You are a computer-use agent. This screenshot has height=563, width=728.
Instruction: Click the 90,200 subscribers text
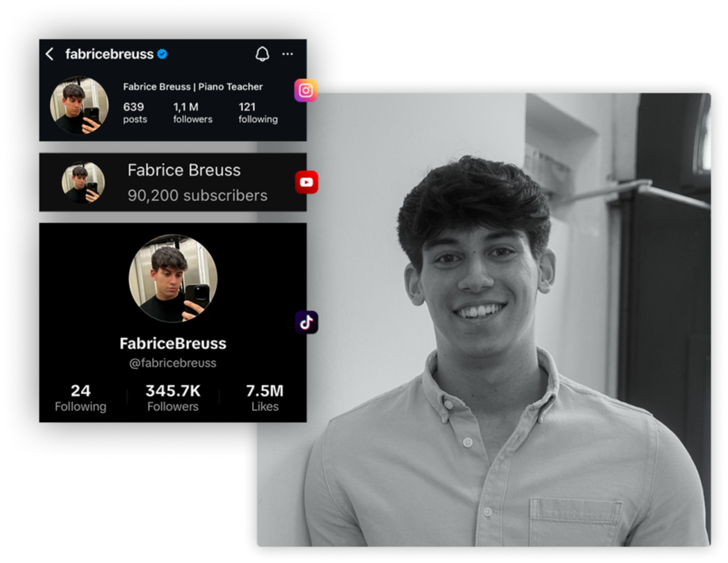click(x=197, y=196)
